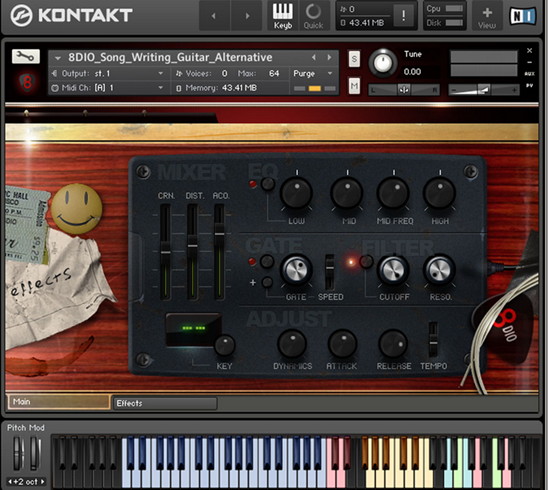Click the pan center icon below Tune
549x490 pixels.
coord(403,90)
